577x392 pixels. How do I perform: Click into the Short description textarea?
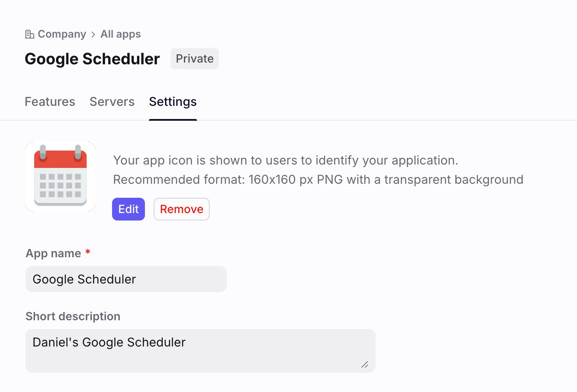[x=201, y=351]
